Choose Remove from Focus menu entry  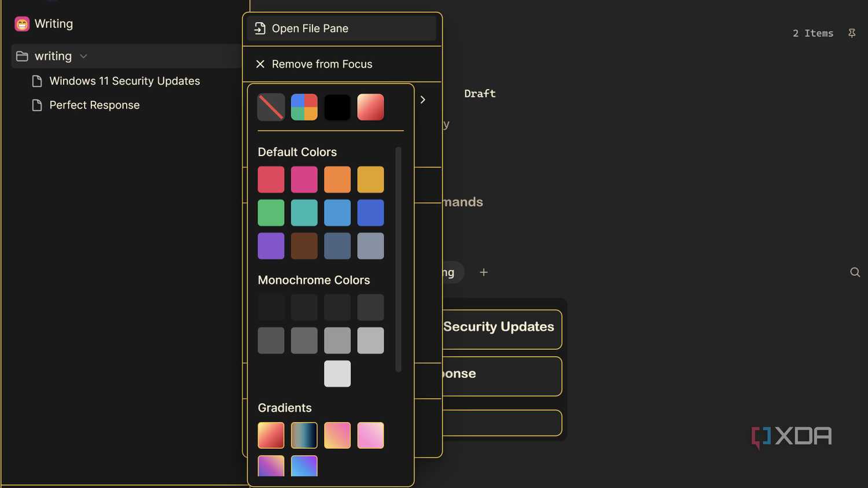click(341, 64)
